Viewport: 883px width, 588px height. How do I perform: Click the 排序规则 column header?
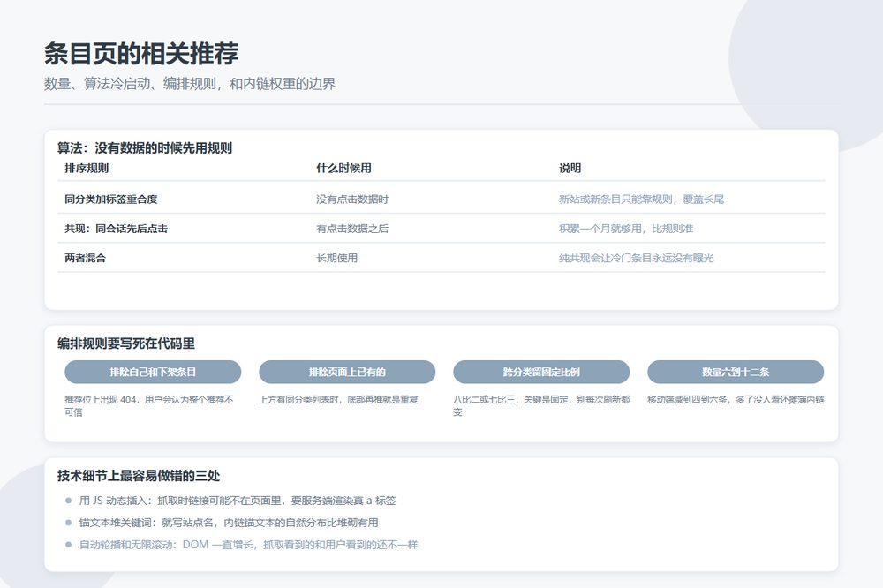(87, 168)
